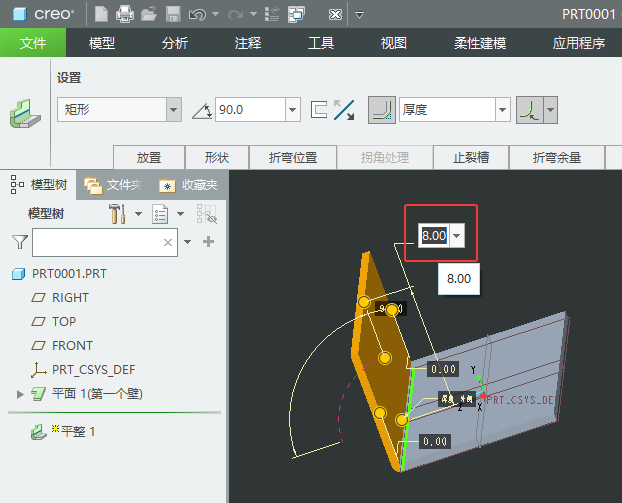The height and width of the screenshot is (503, 622).
Task: Toggle the inside radius dimension button
Action: pyautogui.click(x=530, y=110)
